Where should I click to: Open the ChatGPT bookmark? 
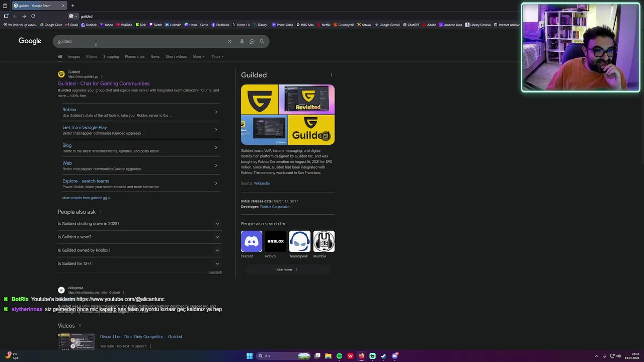coord(411,25)
